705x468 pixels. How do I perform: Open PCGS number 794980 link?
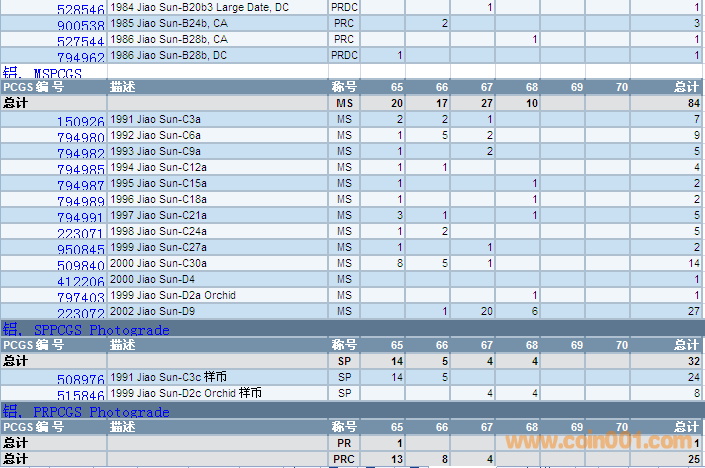click(x=80, y=138)
